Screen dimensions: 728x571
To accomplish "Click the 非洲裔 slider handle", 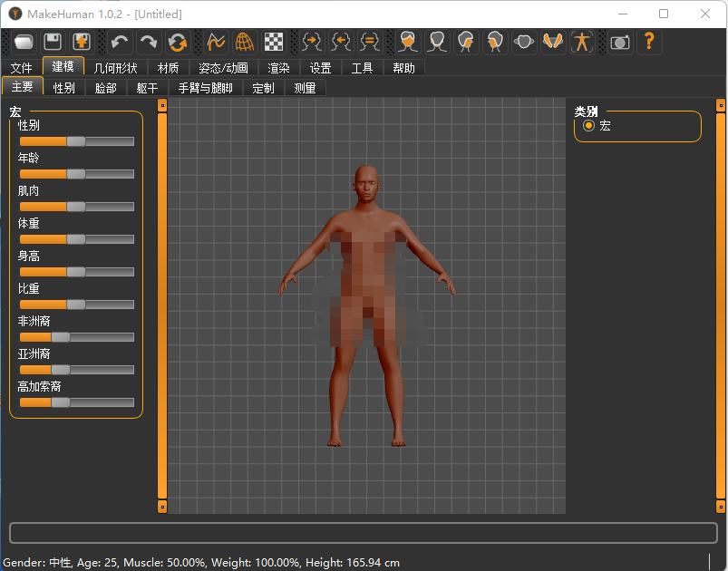I will click(x=61, y=337).
